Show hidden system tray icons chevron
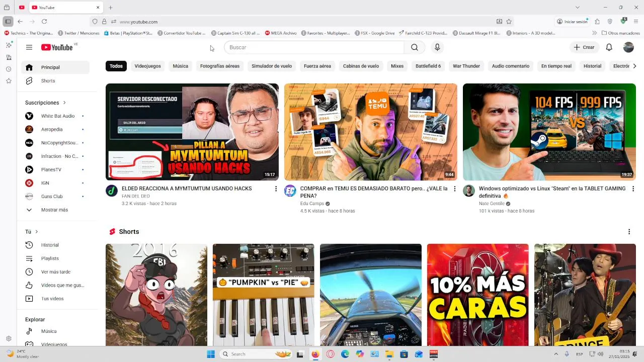 [556, 354]
